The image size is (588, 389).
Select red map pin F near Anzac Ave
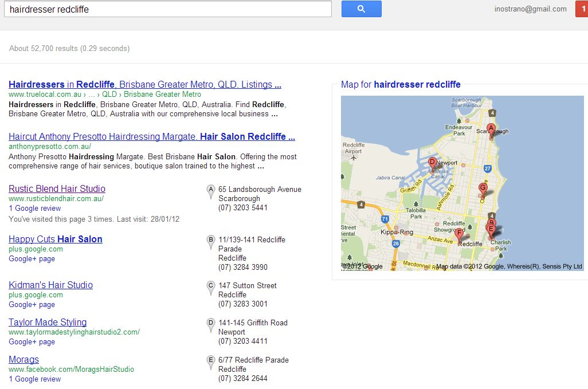[458, 235]
